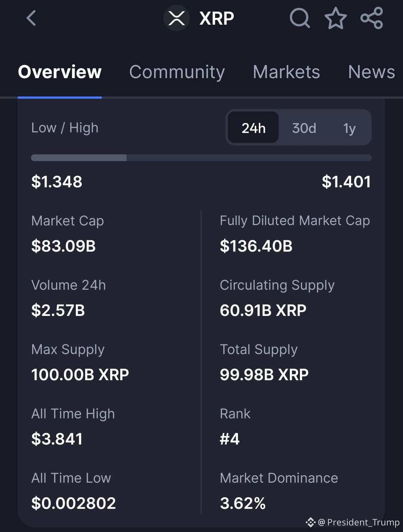
Task: Tap the Rank #4 value
Action: click(x=230, y=439)
